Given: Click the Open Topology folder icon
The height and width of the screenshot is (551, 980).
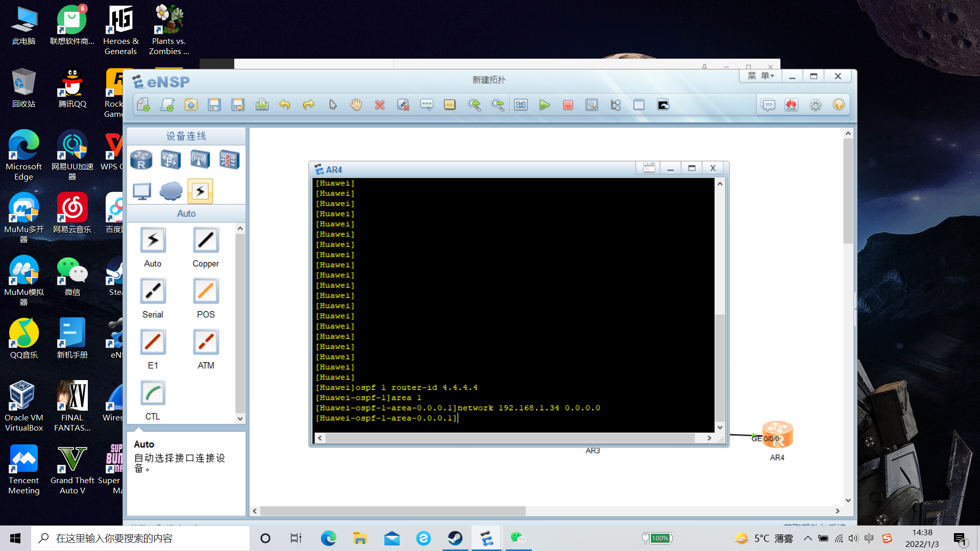Looking at the screenshot, I should (x=191, y=105).
